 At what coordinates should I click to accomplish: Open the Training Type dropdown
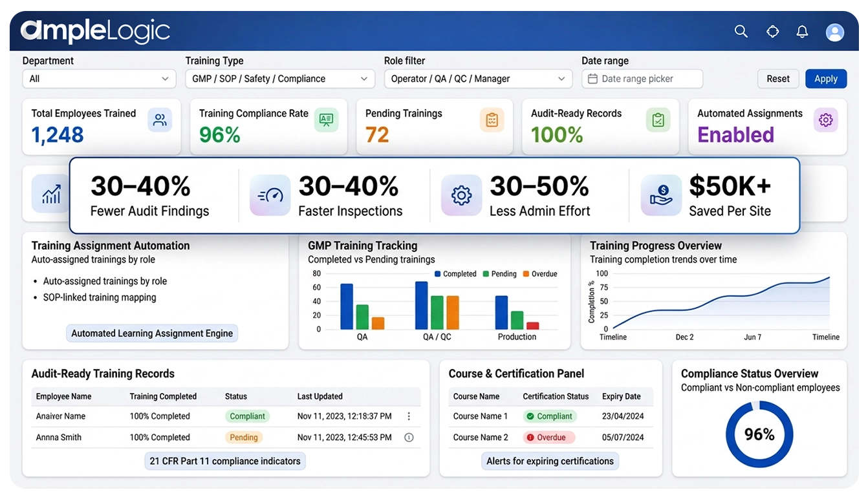tap(279, 79)
